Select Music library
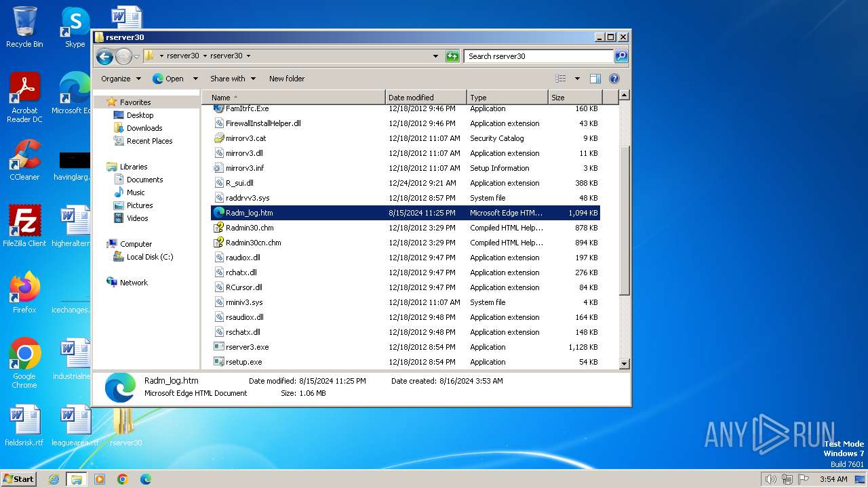This screenshot has width=868, height=488. click(x=136, y=192)
